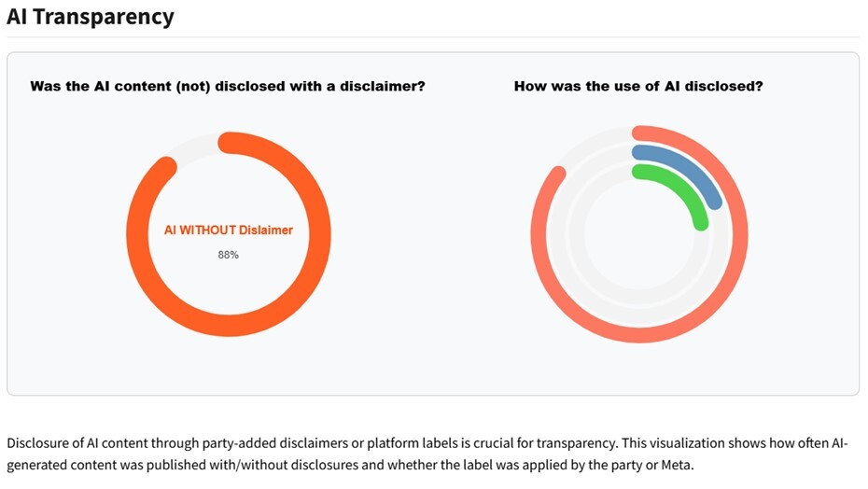Click the 'How was the use of AI disclosed?' title
868x489 pixels.
(638, 86)
